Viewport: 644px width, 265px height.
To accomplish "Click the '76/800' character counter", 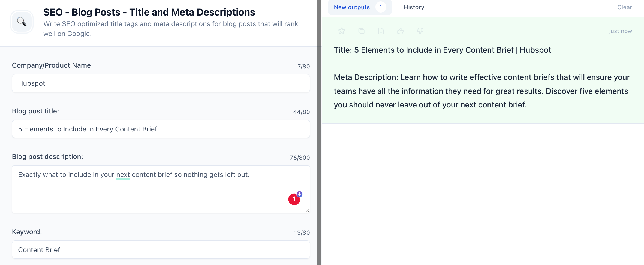I will [300, 158].
